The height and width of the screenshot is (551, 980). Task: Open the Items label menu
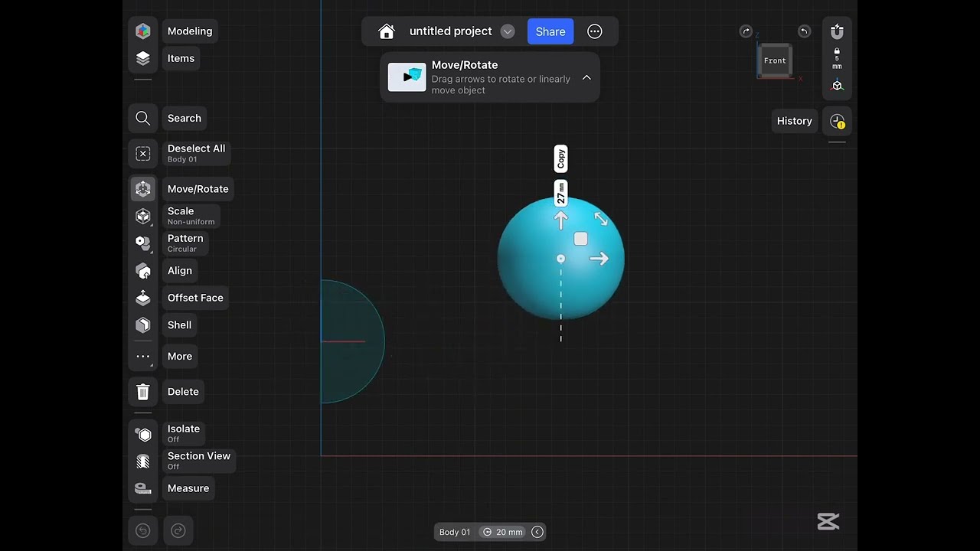click(181, 58)
